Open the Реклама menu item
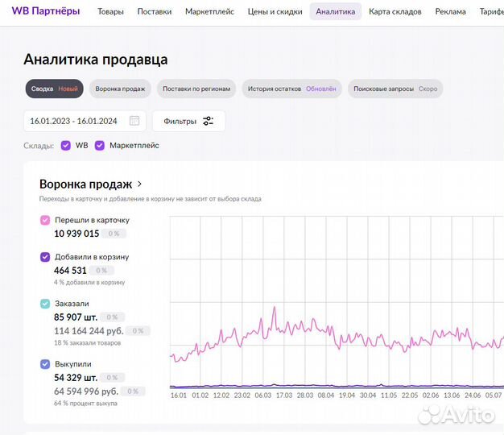This screenshot has height=435, width=504. [x=450, y=12]
